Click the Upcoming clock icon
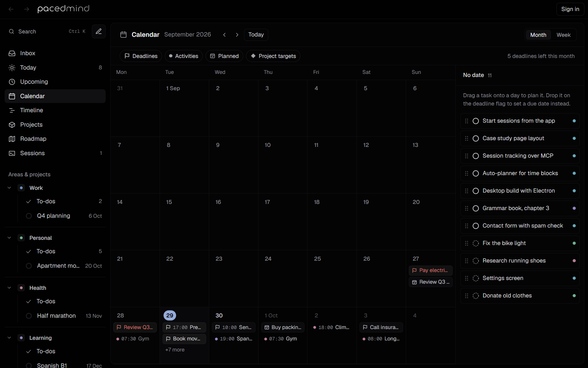Image resolution: width=588 pixels, height=368 pixels. pos(12,82)
